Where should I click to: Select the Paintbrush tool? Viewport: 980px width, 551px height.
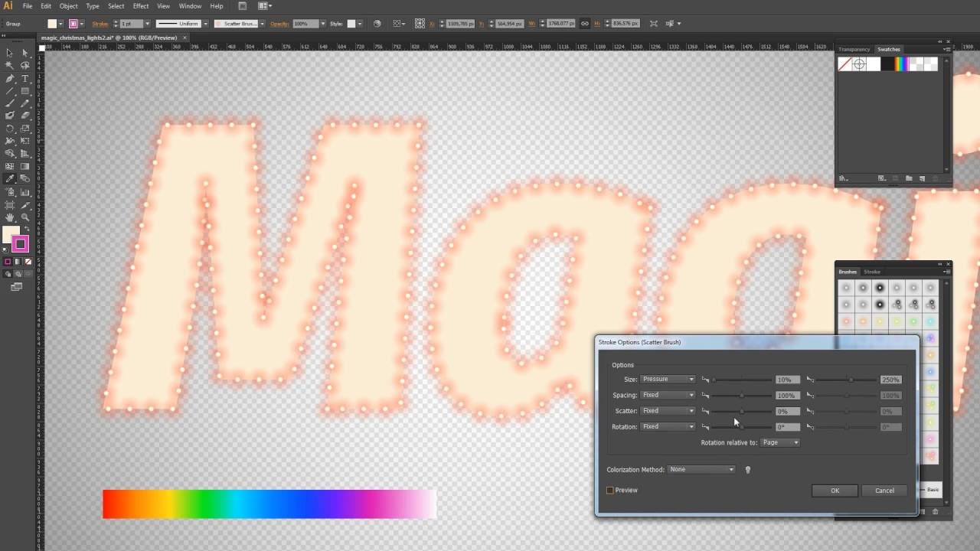pyautogui.click(x=9, y=103)
